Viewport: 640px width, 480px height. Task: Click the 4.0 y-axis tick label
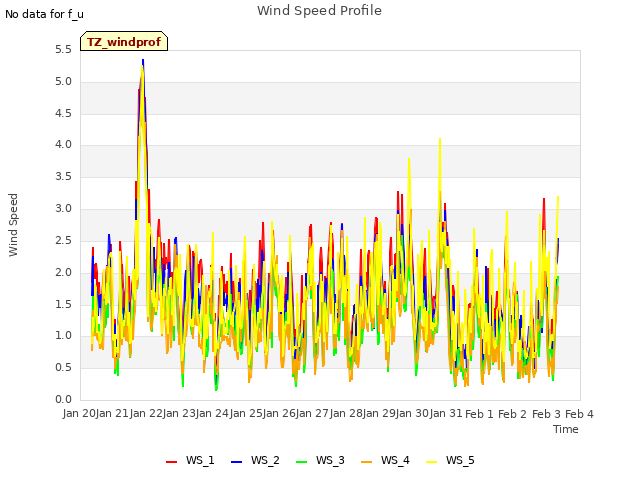coord(63,144)
